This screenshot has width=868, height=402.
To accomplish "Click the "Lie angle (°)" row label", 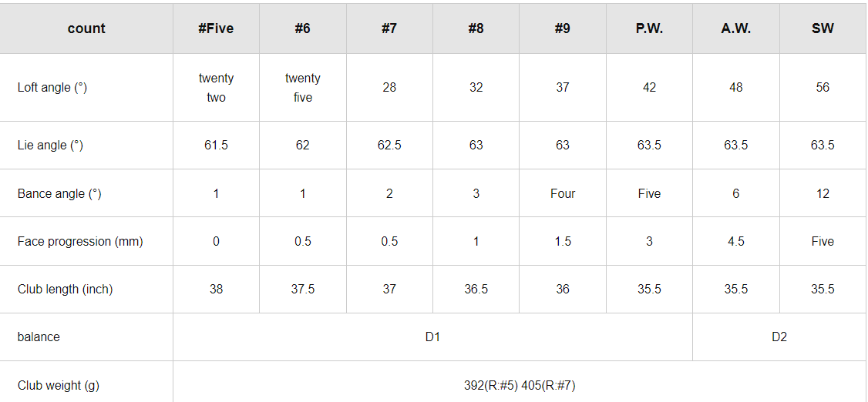I will tap(50, 146).
